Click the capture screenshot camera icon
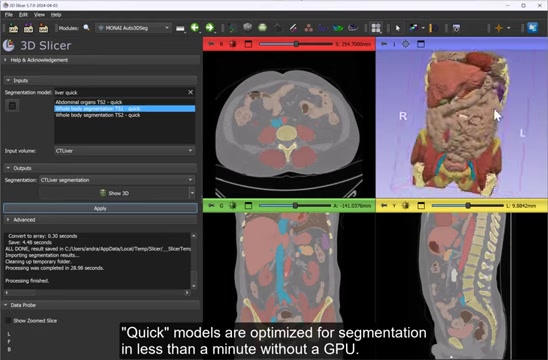Screen dimensions: 548x360 456,28
